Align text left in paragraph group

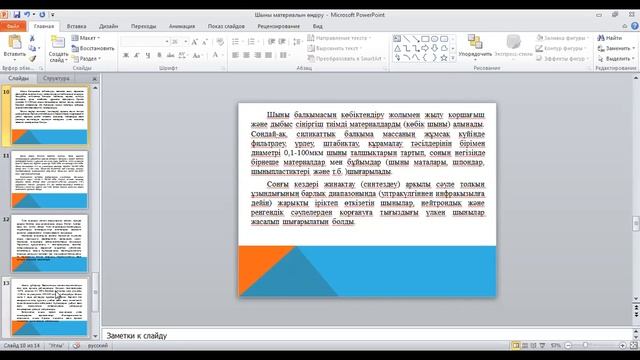pyautogui.click(x=236, y=55)
